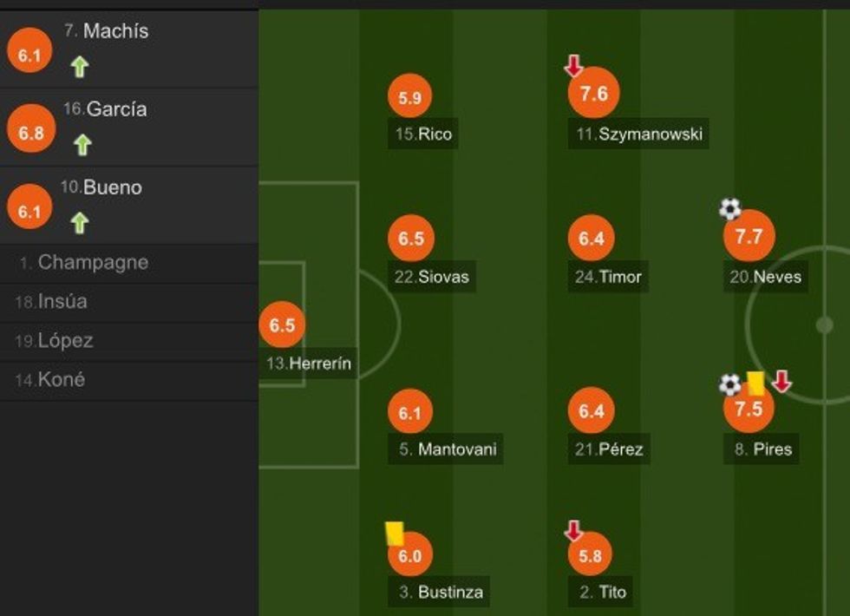This screenshot has height=616, width=850.
Task: Select bench player Insúa
Action: point(62,302)
